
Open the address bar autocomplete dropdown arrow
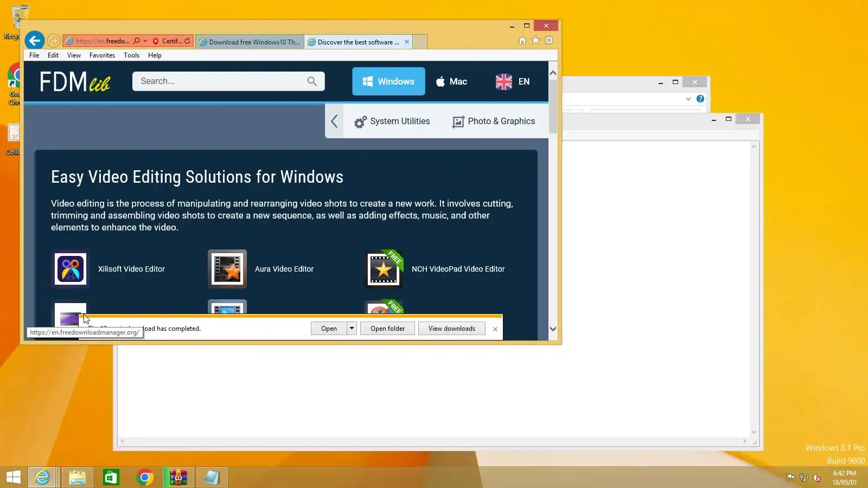(145, 41)
